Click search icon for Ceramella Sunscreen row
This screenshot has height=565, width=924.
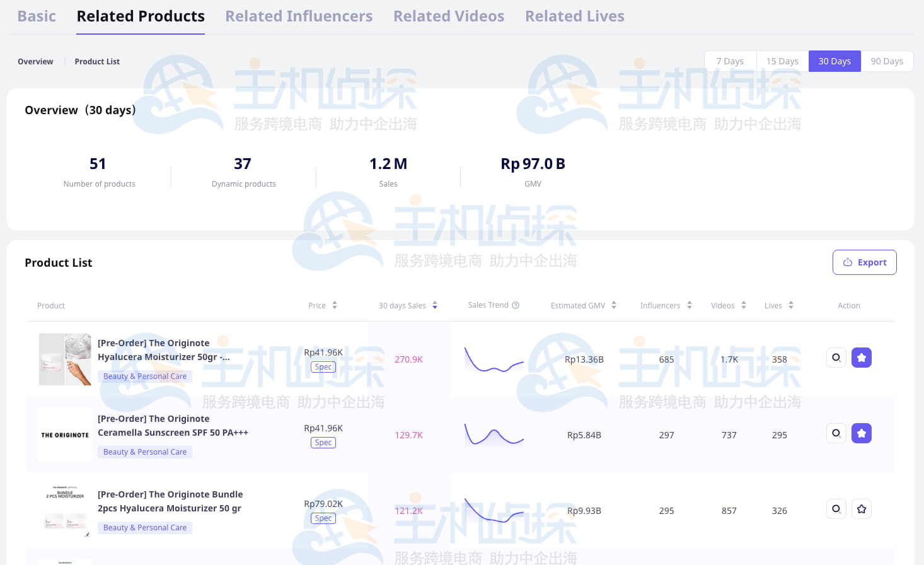pos(836,433)
